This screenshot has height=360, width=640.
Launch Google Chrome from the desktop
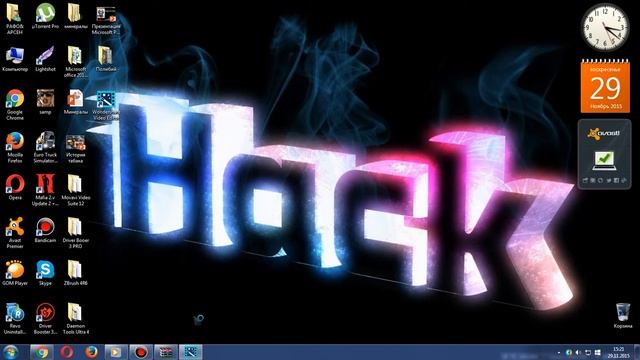(x=15, y=105)
